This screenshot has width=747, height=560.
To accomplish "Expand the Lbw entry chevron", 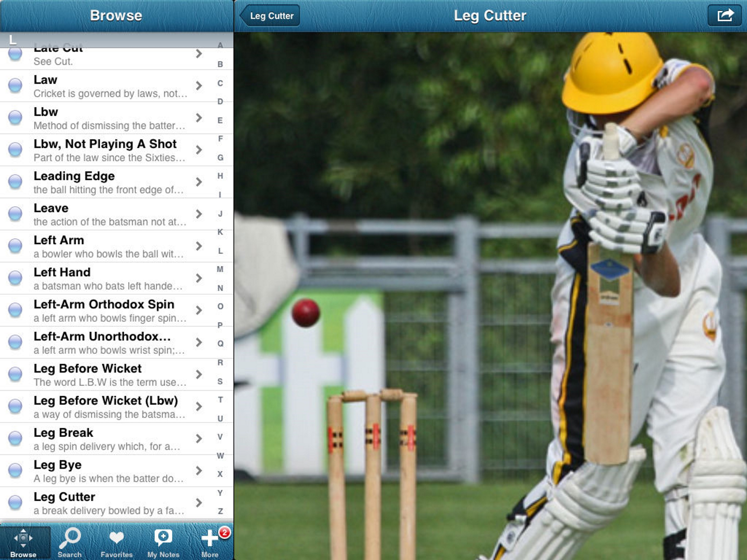I will coord(199,118).
